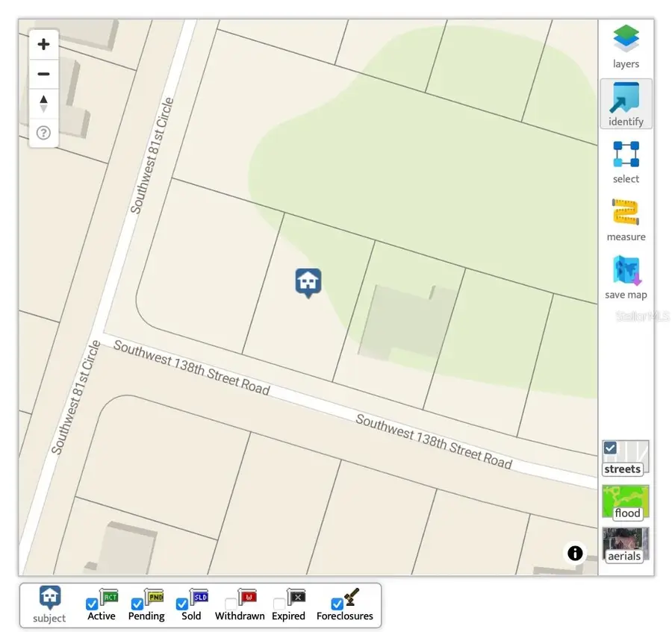
Task: Open the map help question mark
Action: (43, 133)
